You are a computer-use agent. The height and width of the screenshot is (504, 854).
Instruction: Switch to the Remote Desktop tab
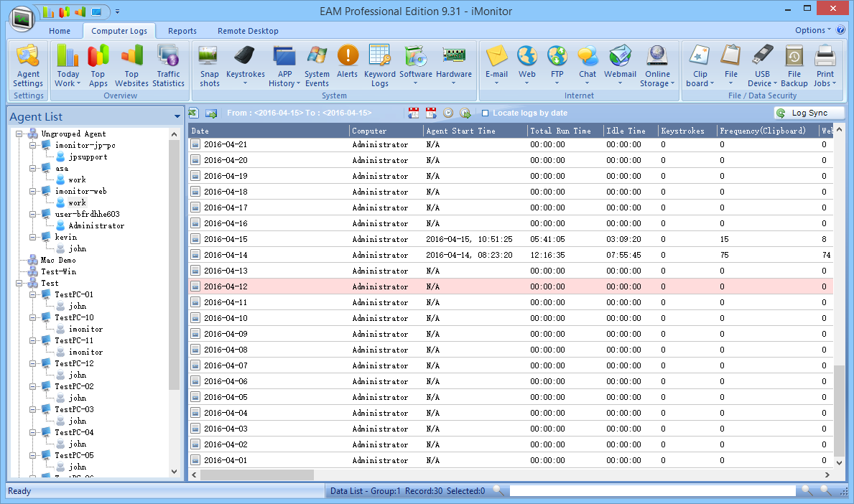pyautogui.click(x=248, y=31)
